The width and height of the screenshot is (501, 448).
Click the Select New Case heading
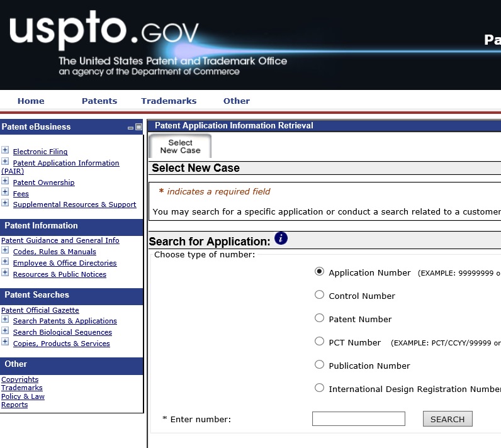196,168
